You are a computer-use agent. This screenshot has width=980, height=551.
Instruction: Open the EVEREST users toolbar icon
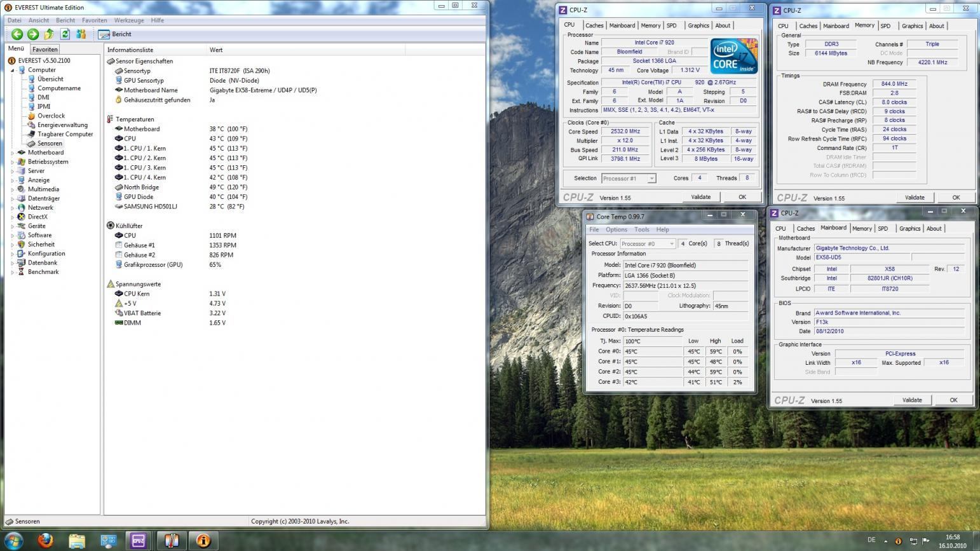click(x=81, y=34)
